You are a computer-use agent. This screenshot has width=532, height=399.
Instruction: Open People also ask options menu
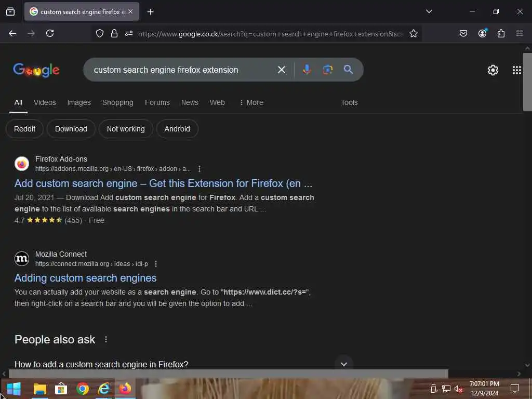click(106, 339)
